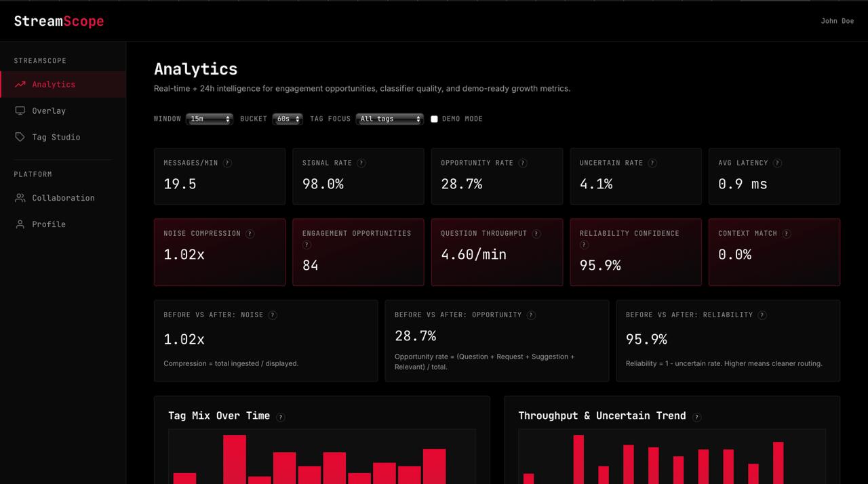The width and height of the screenshot is (868, 484).
Task: Enable the Demo Mode checkbox
Action: pos(434,119)
